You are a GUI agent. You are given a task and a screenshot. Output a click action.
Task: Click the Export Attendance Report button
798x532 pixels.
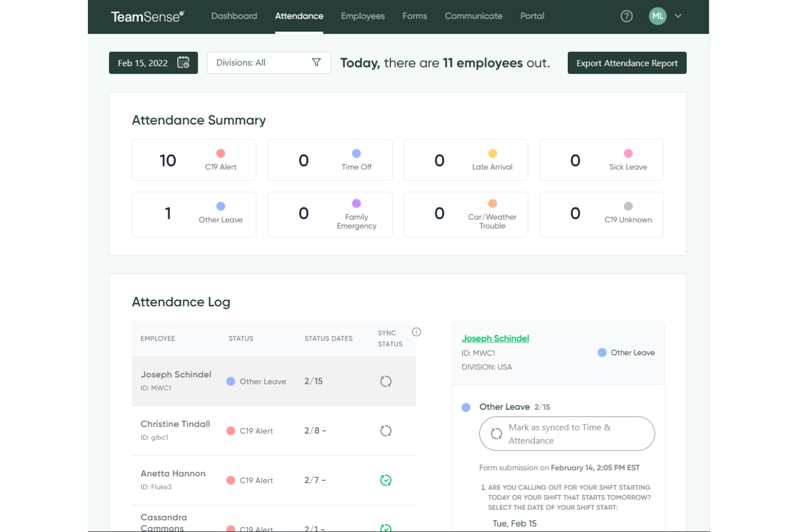627,63
